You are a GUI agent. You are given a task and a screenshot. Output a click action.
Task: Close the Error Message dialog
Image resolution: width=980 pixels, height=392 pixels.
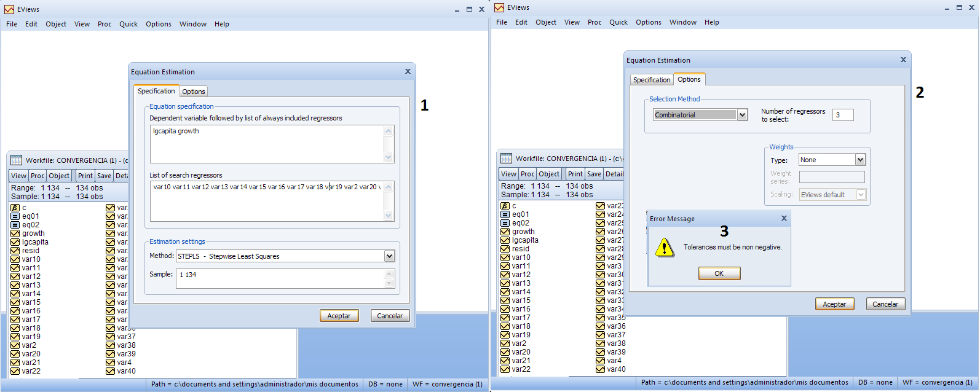[784, 218]
